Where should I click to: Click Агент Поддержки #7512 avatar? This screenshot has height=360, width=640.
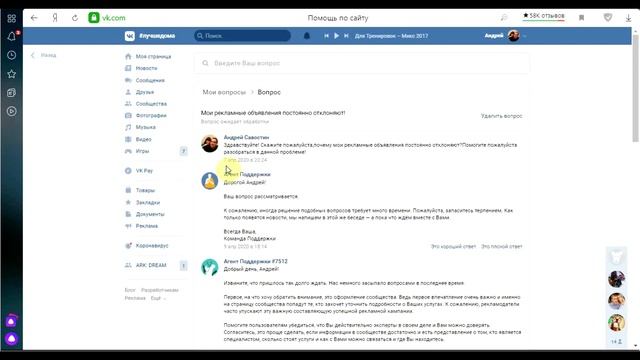pos(210,267)
